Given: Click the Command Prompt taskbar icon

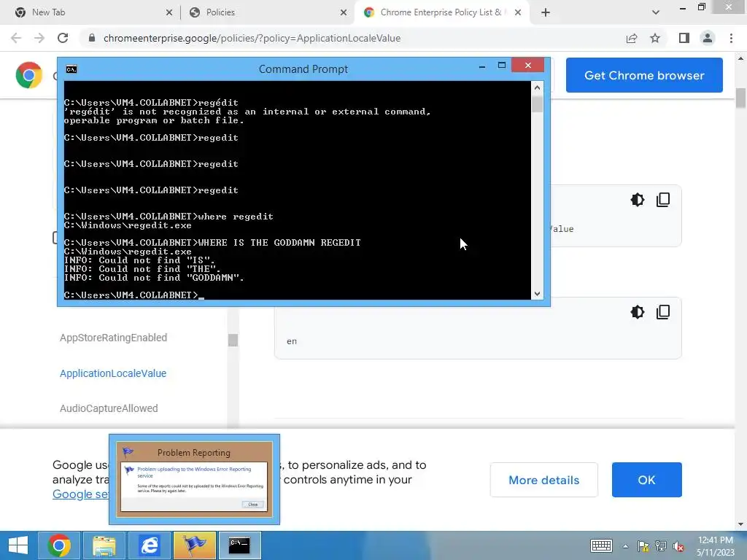Looking at the screenshot, I should click(239, 545).
